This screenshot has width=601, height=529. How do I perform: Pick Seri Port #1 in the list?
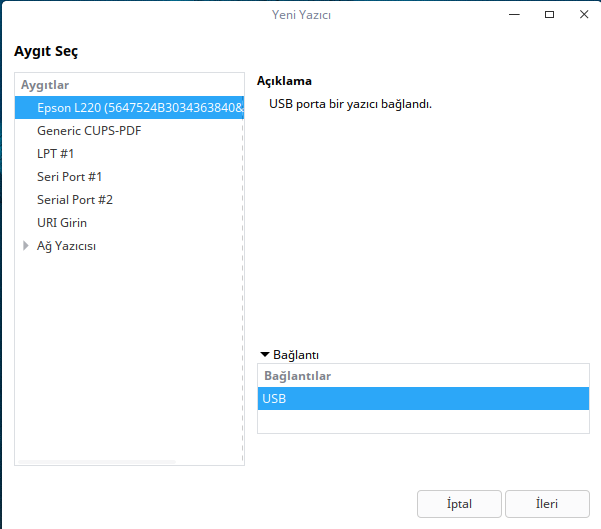(69, 176)
